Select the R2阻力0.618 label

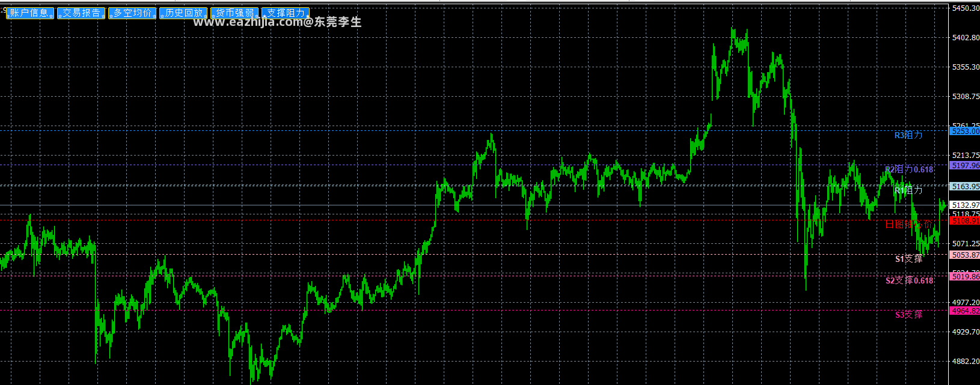(x=909, y=169)
